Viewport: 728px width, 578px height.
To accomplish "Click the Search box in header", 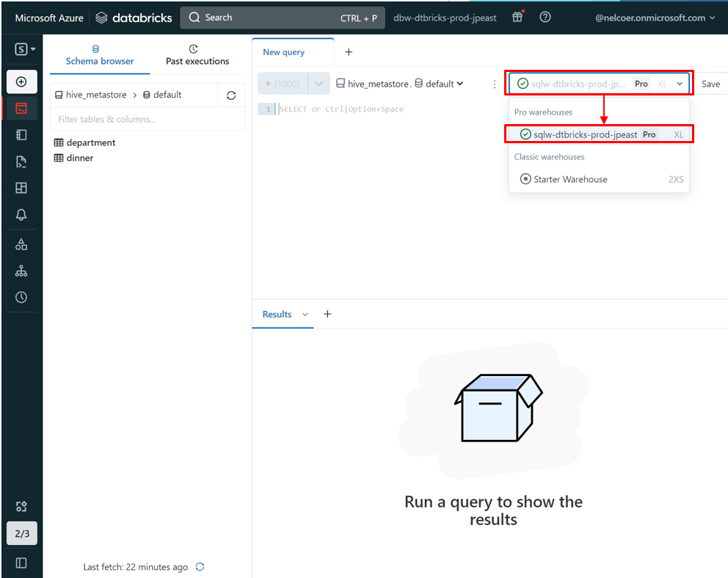I will pos(283,18).
